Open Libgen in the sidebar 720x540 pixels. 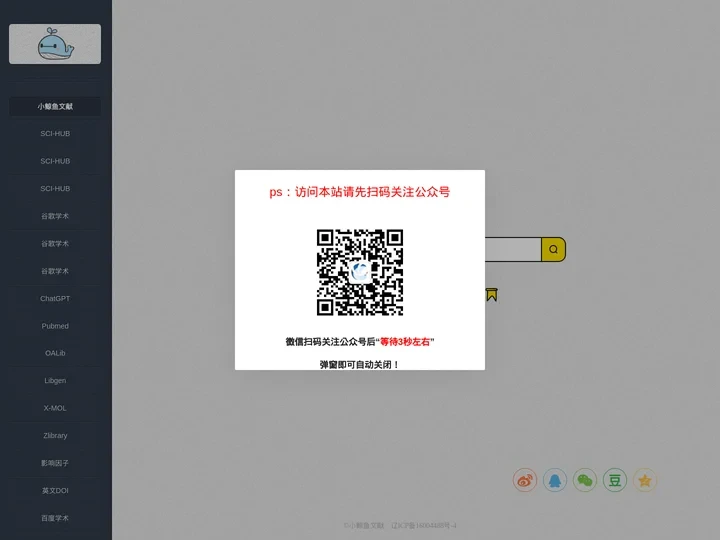[x=55, y=381]
